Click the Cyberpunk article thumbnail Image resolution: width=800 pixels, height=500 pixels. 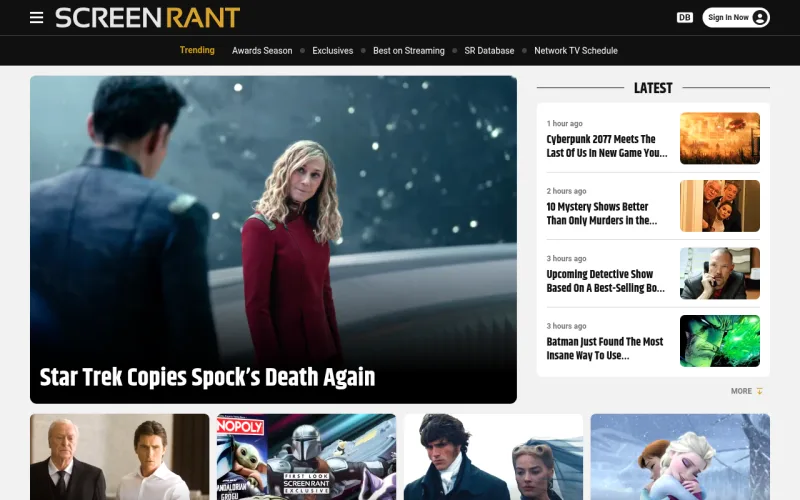click(x=719, y=138)
